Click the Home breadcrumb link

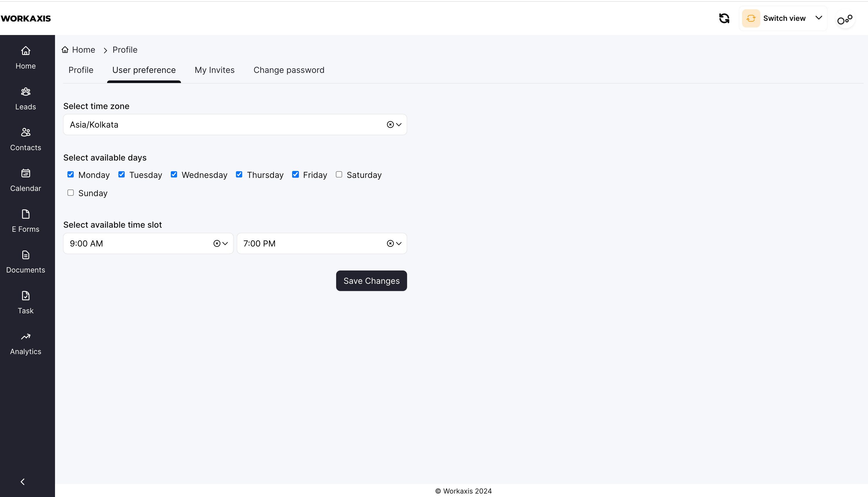coord(83,50)
